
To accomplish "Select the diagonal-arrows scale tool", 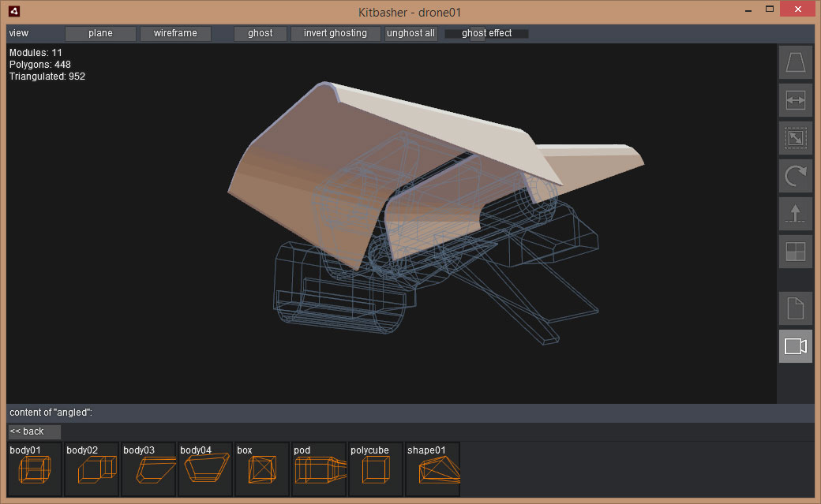I will coord(795,138).
